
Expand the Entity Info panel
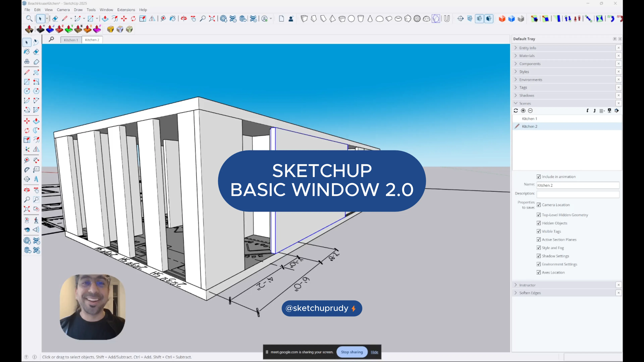(527, 48)
